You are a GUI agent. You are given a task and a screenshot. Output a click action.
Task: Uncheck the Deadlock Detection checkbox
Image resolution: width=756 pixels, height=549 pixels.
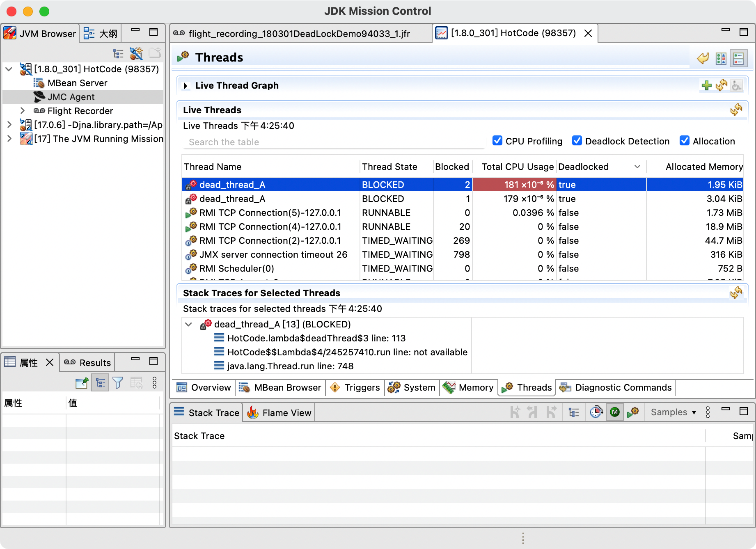[577, 141]
